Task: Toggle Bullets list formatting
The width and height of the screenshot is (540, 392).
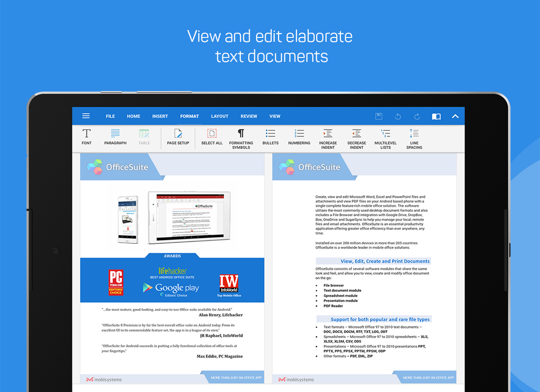Action: 270,137
